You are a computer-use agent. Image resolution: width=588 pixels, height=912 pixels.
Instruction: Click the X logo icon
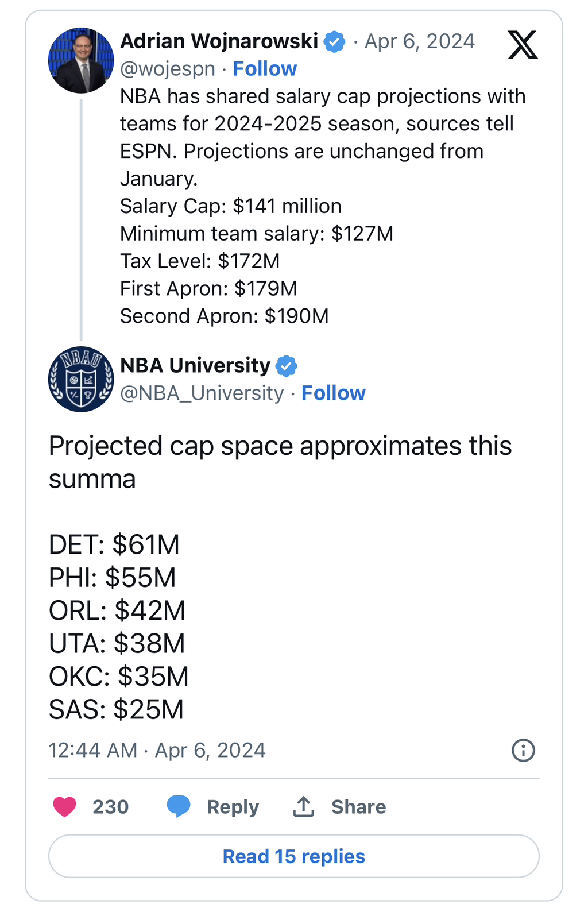(x=523, y=45)
